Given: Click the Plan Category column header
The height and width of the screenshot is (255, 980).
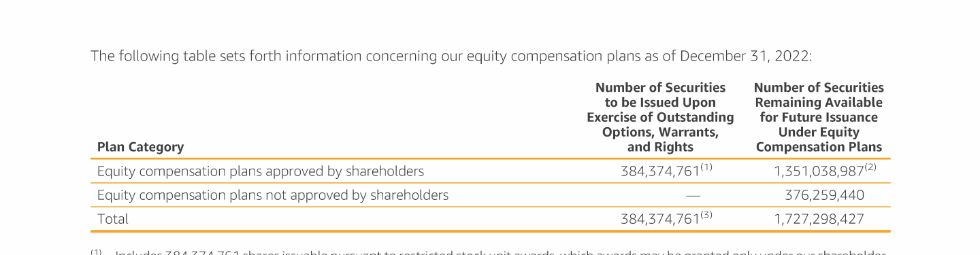Looking at the screenshot, I should (140, 147).
